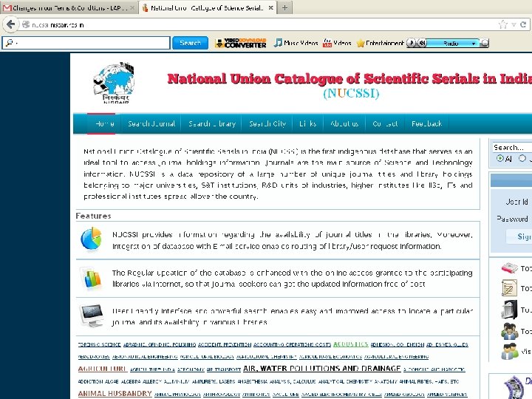The width and height of the screenshot is (532, 399).
Task: Click the Sign in button
Action: click(x=519, y=236)
